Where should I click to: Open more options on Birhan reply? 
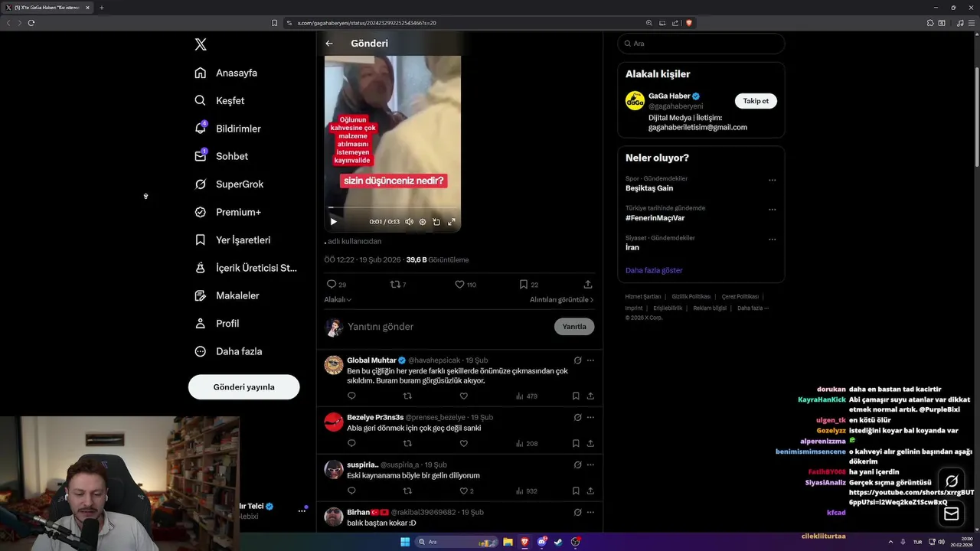point(590,512)
